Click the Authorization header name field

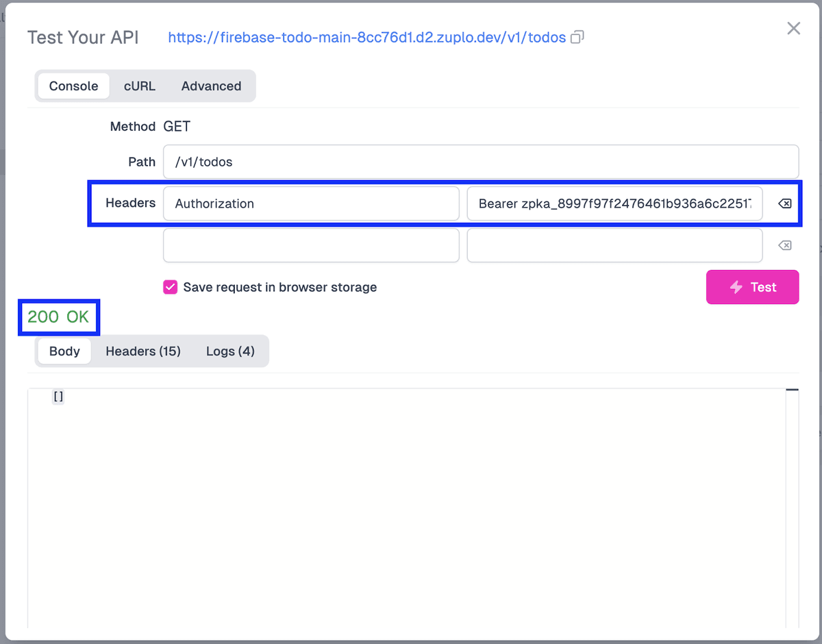point(311,203)
